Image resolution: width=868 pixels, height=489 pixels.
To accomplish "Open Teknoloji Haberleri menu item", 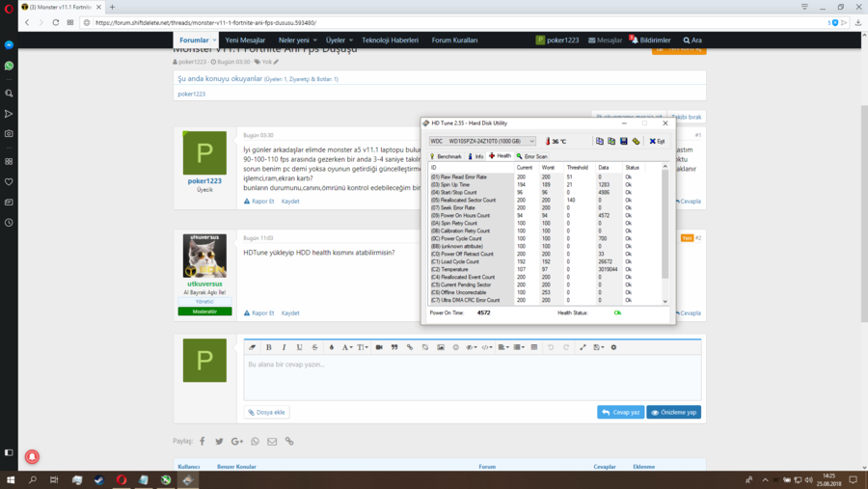I will point(391,40).
